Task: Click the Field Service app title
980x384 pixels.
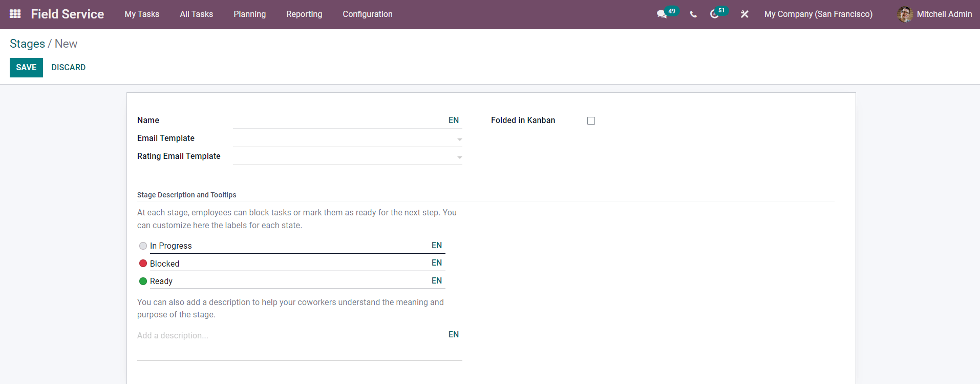Action: 67,14
